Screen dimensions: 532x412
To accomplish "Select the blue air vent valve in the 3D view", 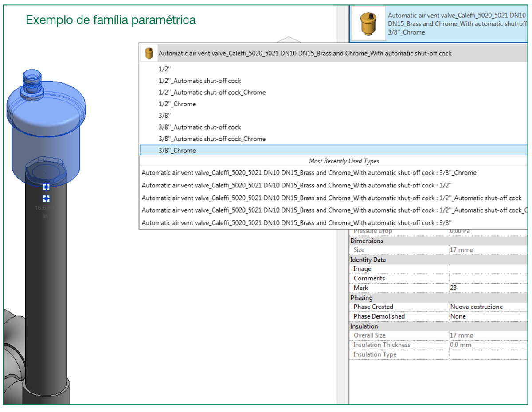I will pyautogui.click(x=45, y=128).
